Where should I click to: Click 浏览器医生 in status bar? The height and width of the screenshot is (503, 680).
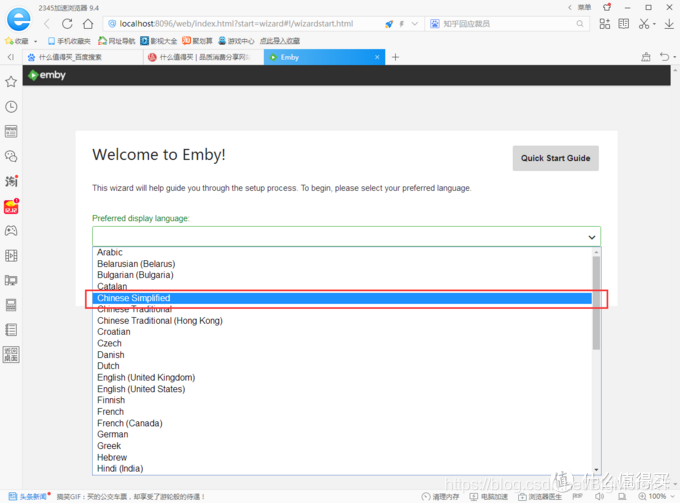[x=540, y=496]
